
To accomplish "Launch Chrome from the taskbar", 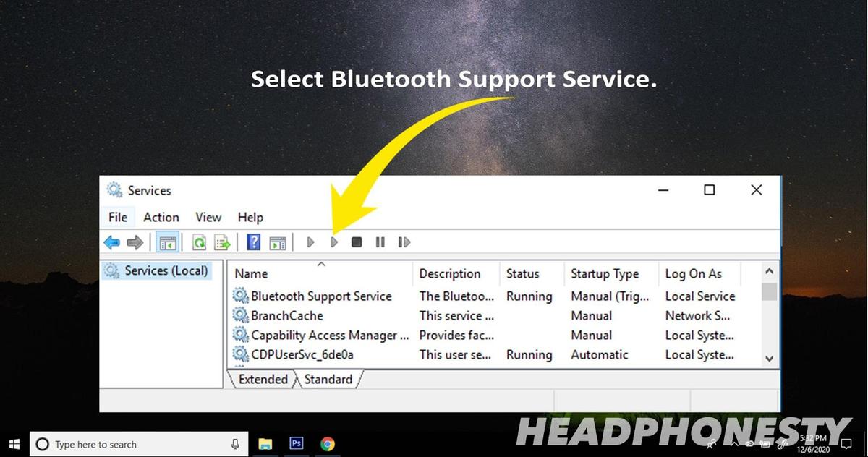I will (328, 444).
